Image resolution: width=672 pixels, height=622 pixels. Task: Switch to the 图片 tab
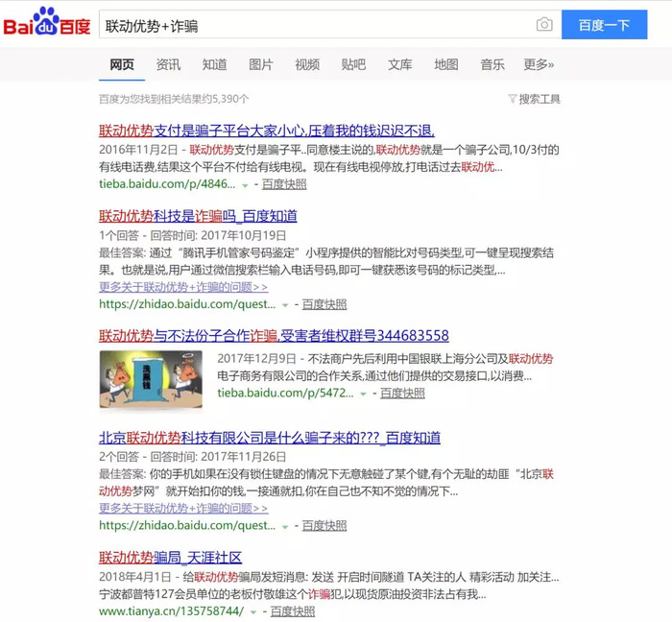[x=261, y=64]
